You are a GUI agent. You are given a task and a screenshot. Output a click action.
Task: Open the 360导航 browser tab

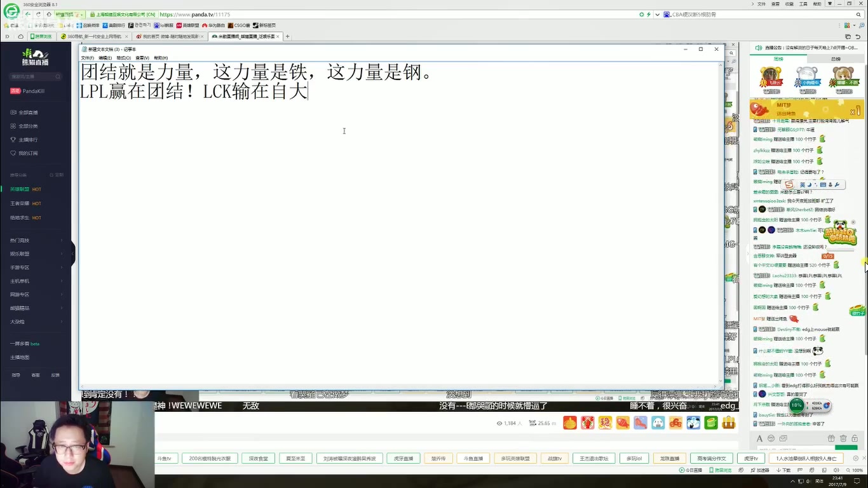[95, 36]
